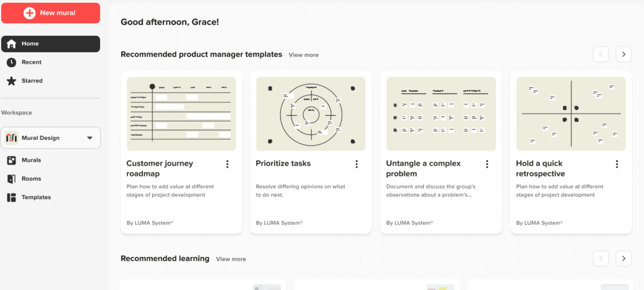Image resolution: width=644 pixels, height=290 pixels.
Task: Click the Home house icon
Action: [x=12, y=44]
